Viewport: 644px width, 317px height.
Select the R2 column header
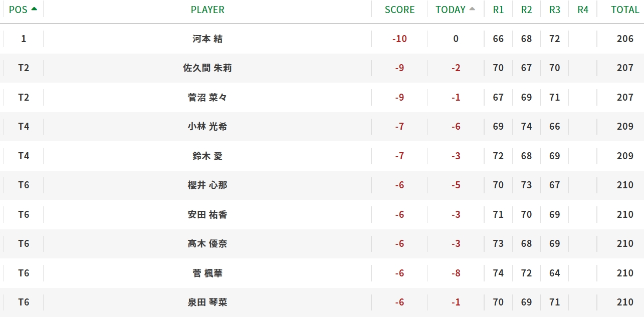(526, 10)
